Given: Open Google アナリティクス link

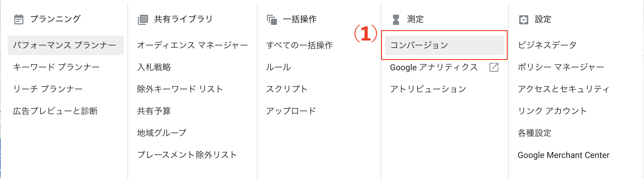Looking at the screenshot, I should [434, 67].
